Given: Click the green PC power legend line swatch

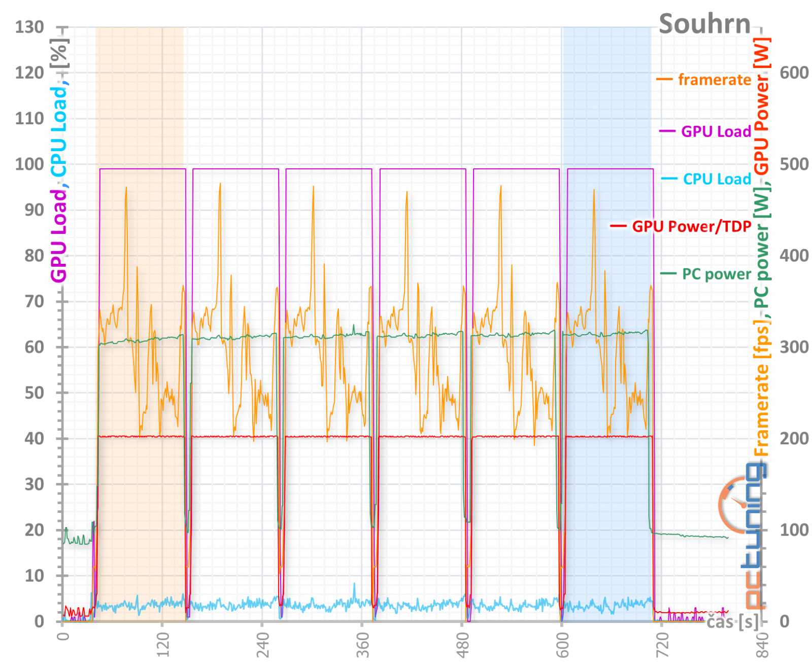Looking at the screenshot, I should 668,274.
